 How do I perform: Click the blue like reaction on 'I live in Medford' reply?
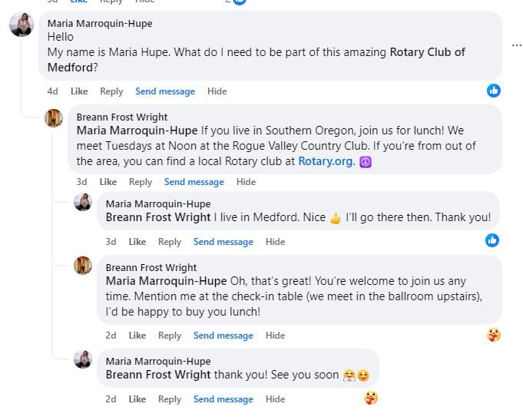pos(492,240)
